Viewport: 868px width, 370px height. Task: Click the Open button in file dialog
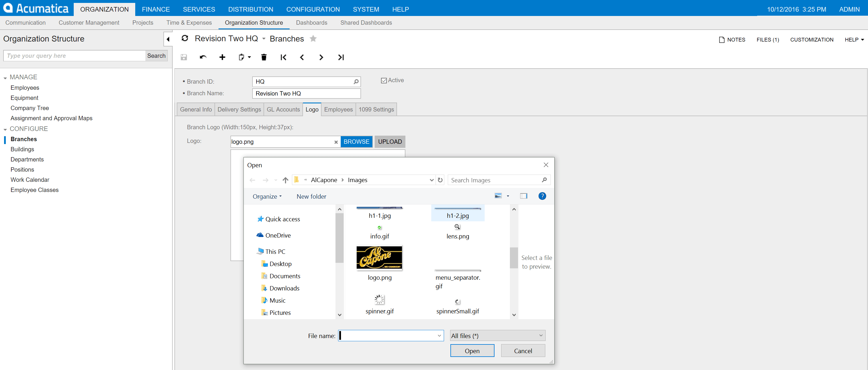(472, 350)
